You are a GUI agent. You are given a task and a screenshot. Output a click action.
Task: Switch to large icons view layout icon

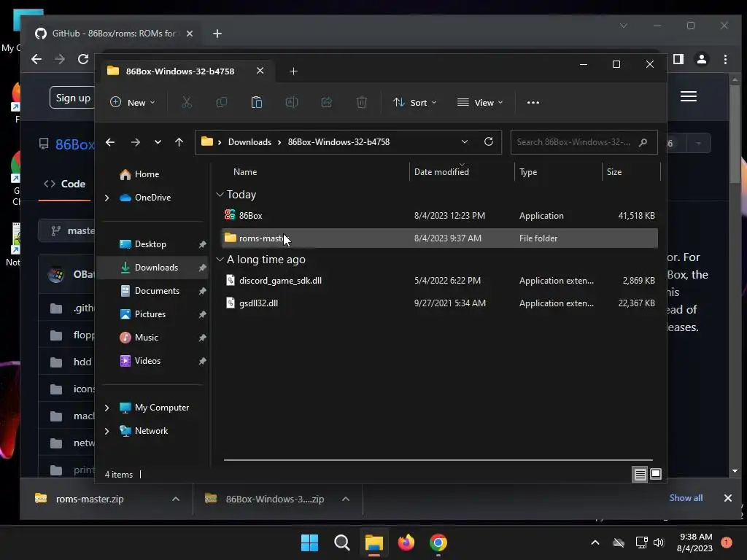[x=656, y=474]
